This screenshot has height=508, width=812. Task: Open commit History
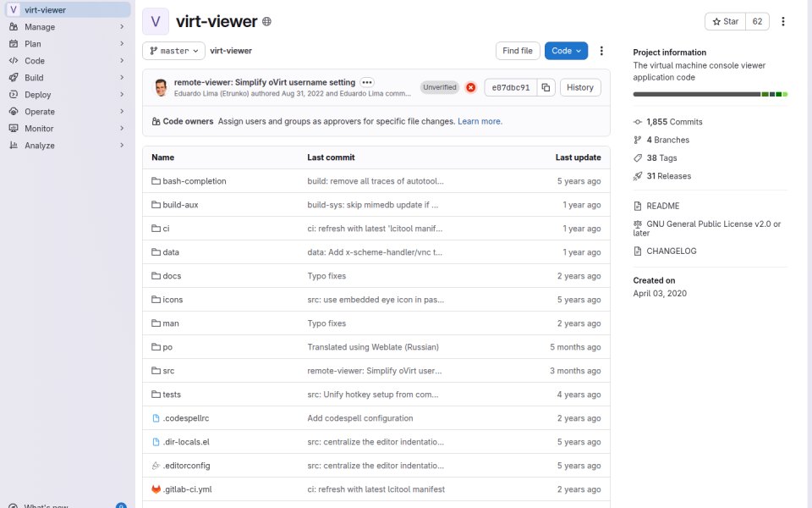pyautogui.click(x=580, y=87)
